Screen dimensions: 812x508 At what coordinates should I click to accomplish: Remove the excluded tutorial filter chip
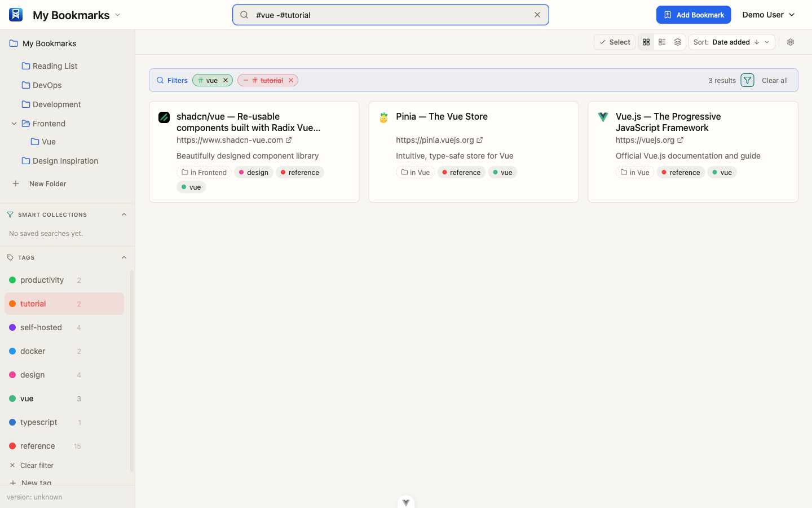pos(291,80)
